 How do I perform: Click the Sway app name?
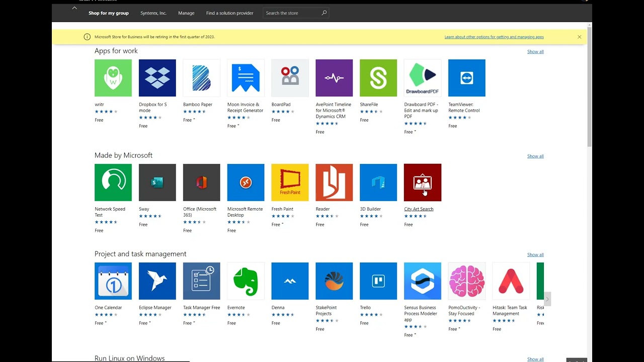pos(144,209)
